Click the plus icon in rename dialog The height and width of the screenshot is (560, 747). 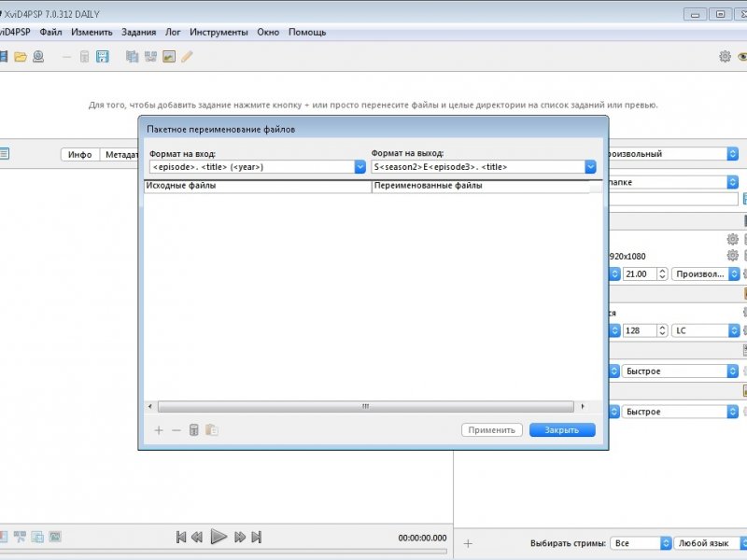(159, 430)
